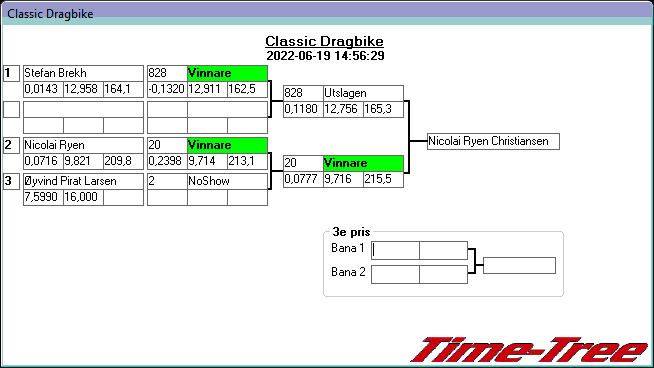
Task: Select the 12,958 elapsed time cell
Action: pos(83,89)
